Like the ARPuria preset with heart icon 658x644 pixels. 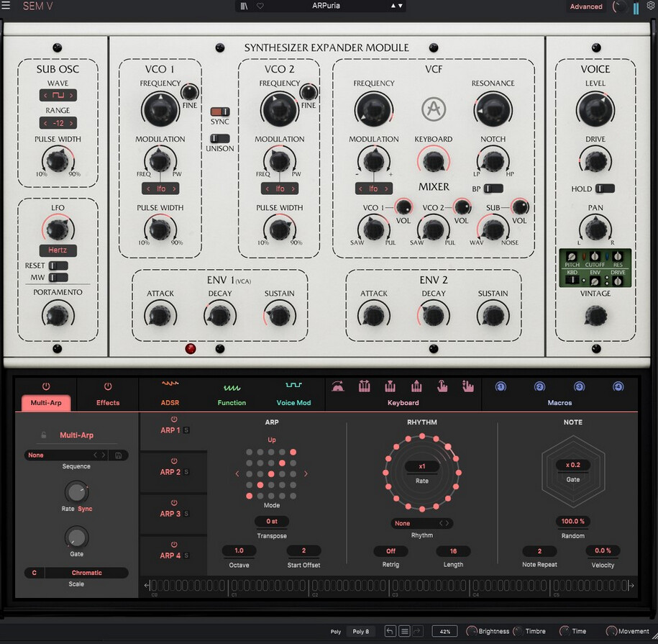(x=260, y=6)
